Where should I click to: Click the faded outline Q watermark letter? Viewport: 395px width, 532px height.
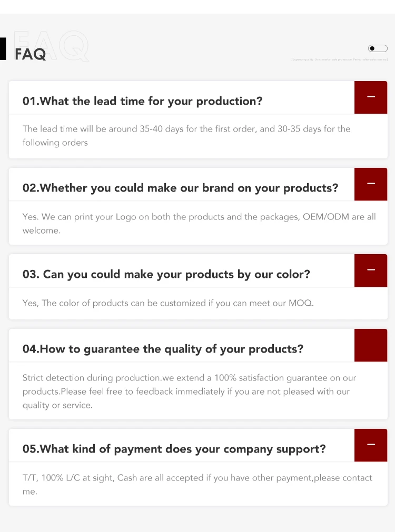pyautogui.click(x=74, y=46)
